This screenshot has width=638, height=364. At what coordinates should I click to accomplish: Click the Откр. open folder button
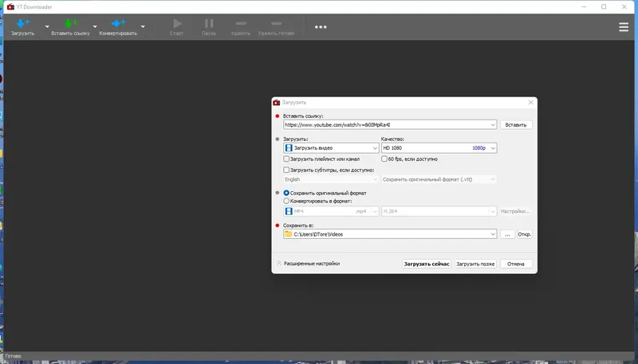coord(525,234)
